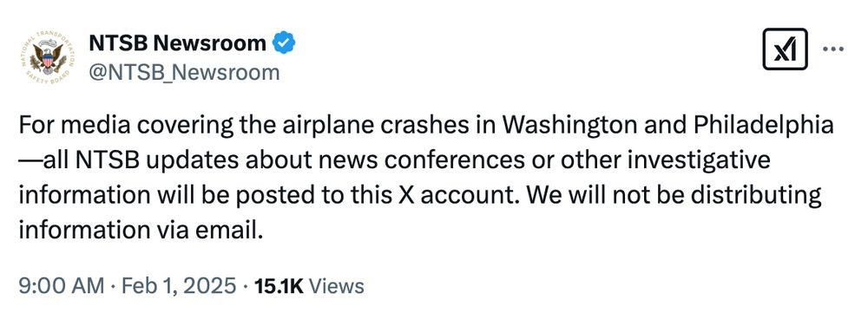The image size is (868, 319).
Task: Click "information via email." on the last line
Action: pos(140,230)
